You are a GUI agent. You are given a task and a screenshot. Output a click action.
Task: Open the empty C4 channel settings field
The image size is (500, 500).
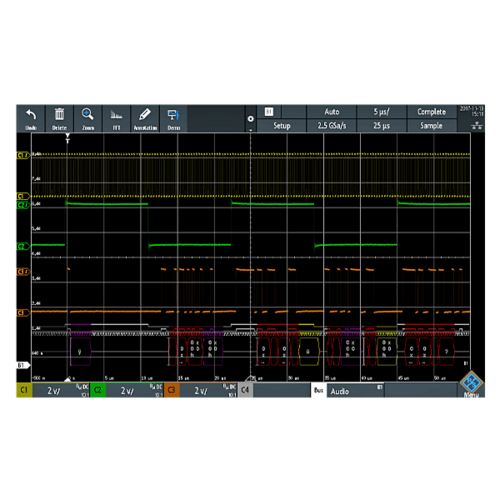(x=282, y=390)
